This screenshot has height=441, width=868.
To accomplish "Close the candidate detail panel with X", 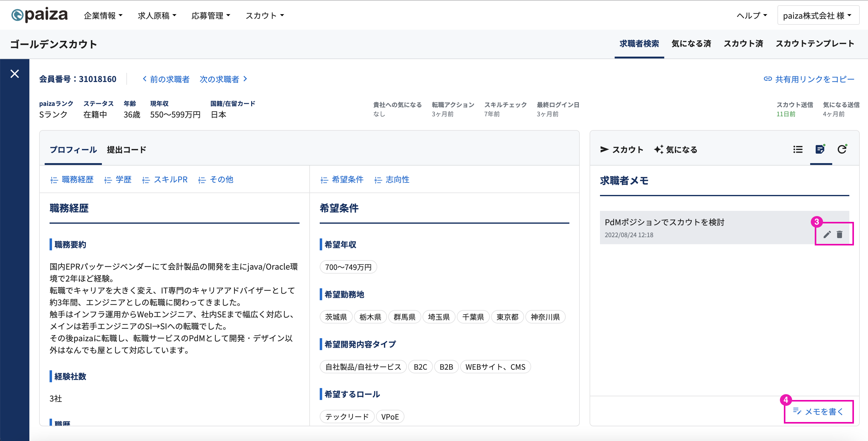I will [14, 73].
